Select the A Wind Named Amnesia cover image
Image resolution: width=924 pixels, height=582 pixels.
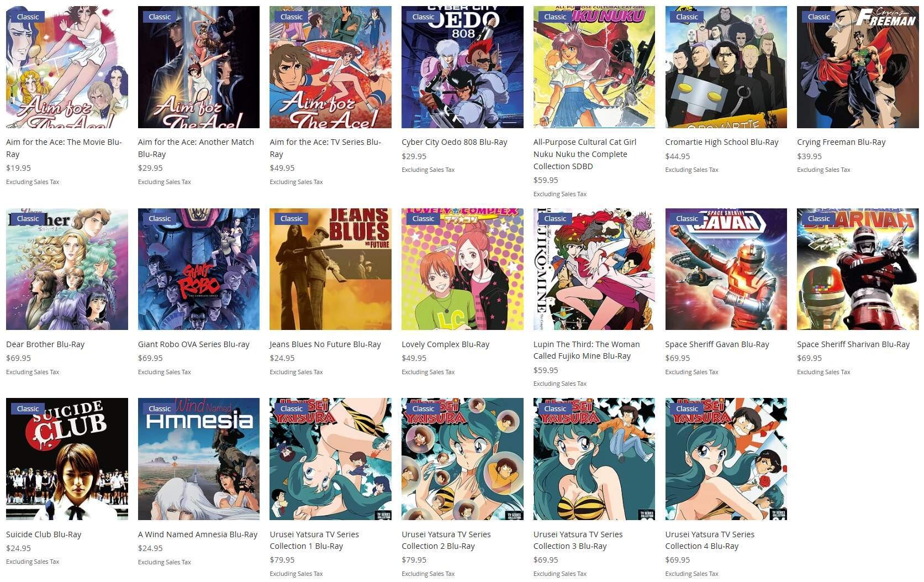pyautogui.click(x=199, y=459)
